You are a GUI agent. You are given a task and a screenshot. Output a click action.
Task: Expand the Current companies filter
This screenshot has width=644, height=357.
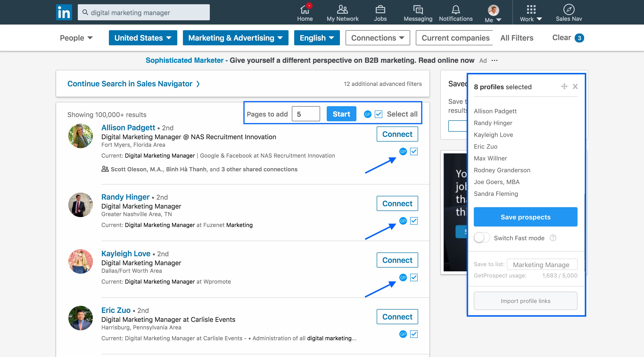point(454,38)
